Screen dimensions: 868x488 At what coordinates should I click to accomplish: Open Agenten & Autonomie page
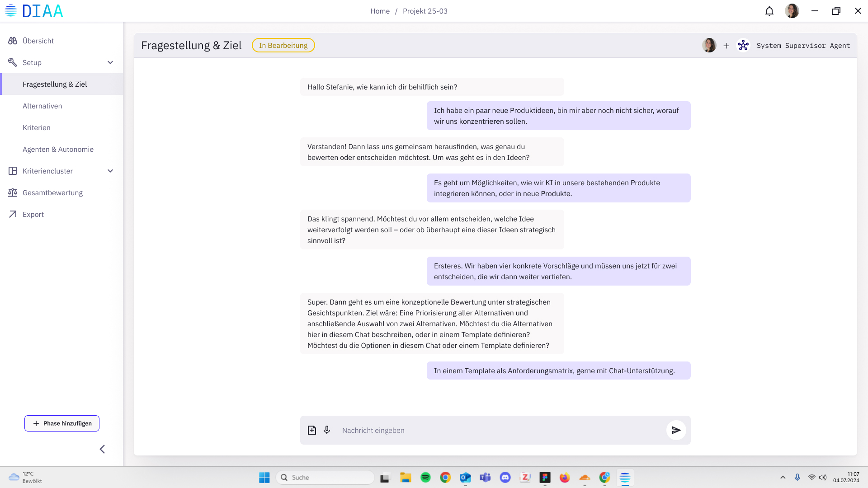[x=58, y=149]
